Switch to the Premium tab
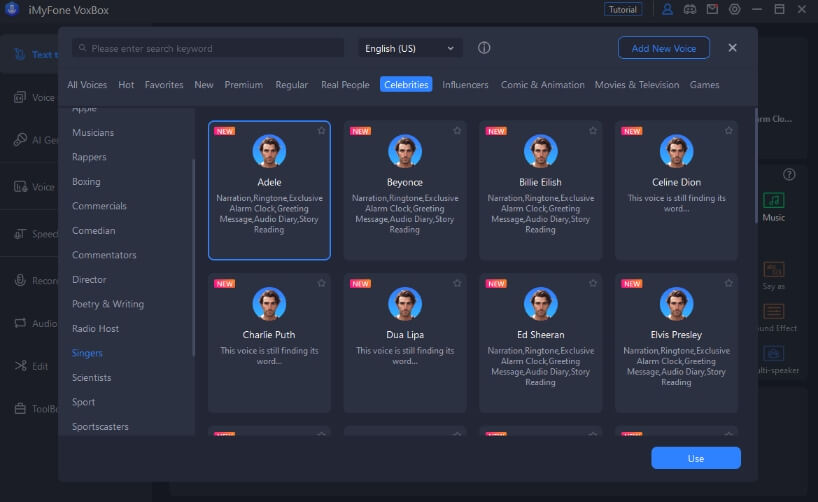 coord(244,85)
